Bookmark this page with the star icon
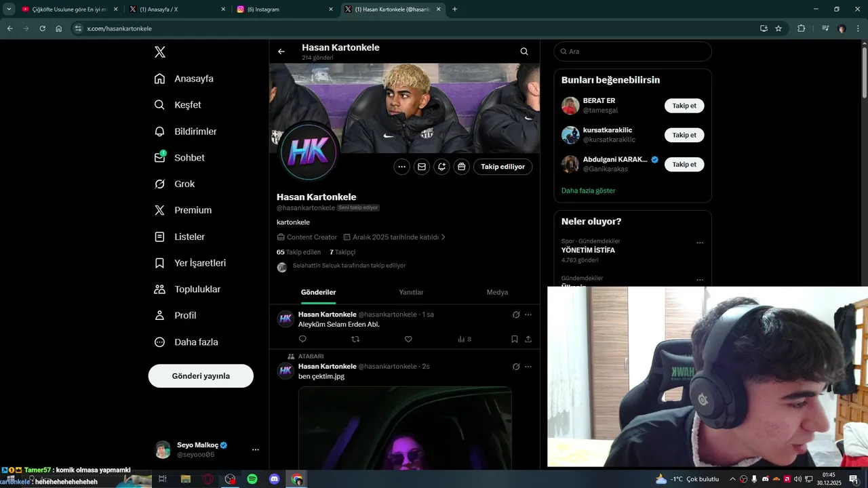Image resolution: width=868 pixels, height=488 pixels. pos(778,28)
